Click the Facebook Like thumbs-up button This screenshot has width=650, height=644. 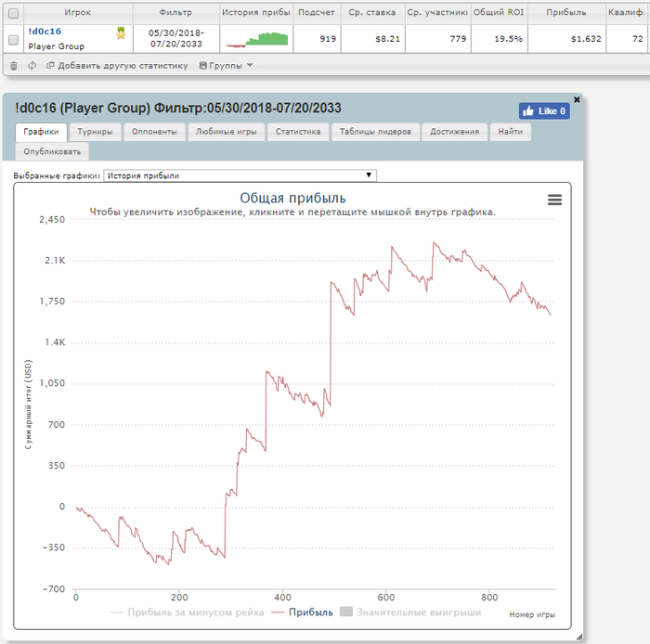coord(544,111)
